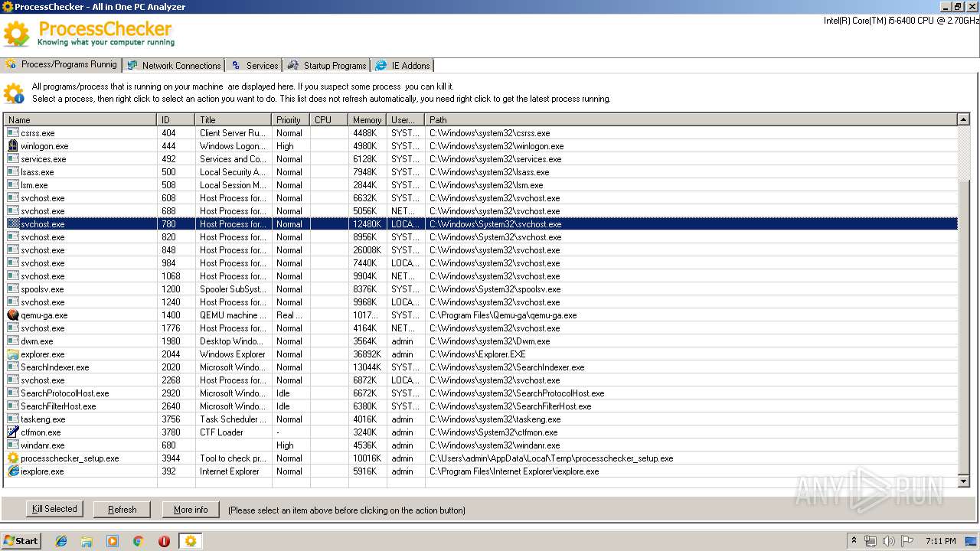Viewport: 980px width, 551px height.
Task: Sort by the ID column header
Action: pyautogui.click(x=176, y=119)
